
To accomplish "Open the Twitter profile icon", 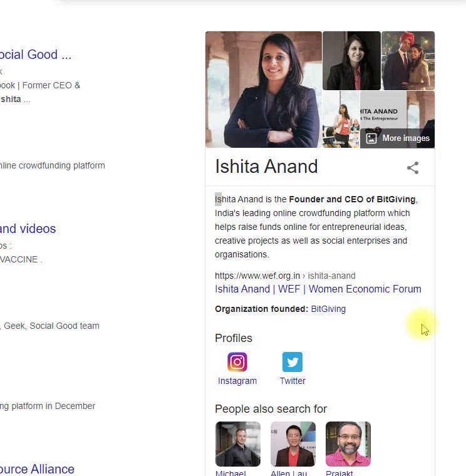I will 293,362.
